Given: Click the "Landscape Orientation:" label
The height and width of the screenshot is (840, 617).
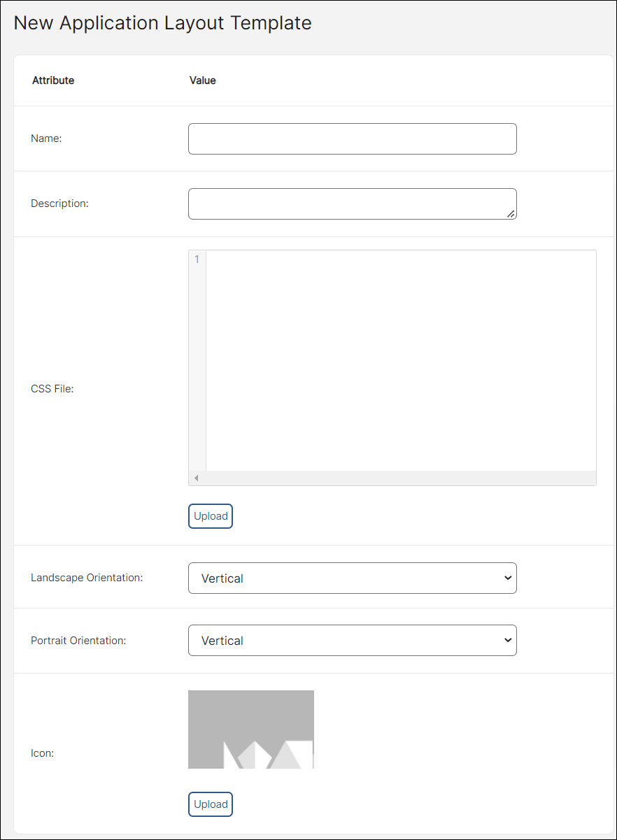Looking at the screenshot, I should pyautogui.click(x=87, y=578).
